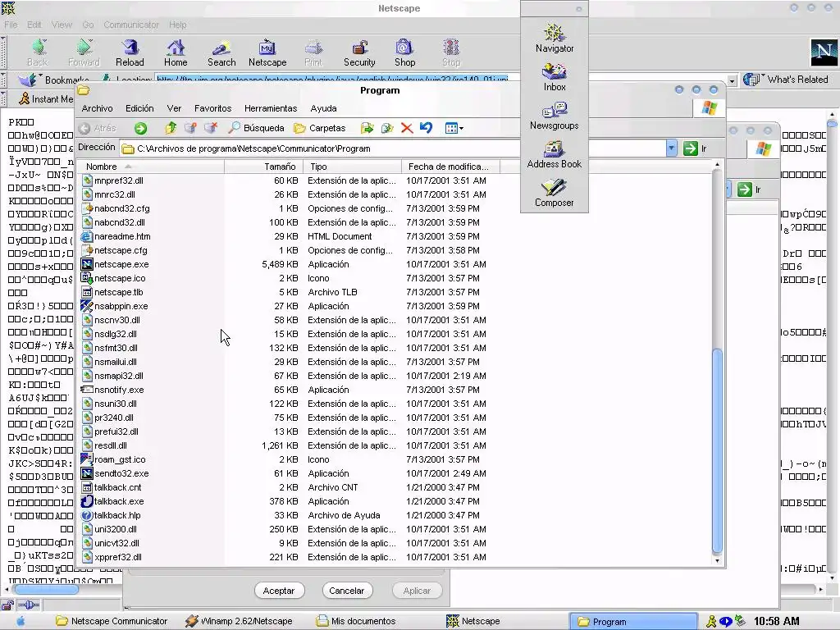Click the Move To folder toolbar icon

pyautogui.click(x=367, y=128)
